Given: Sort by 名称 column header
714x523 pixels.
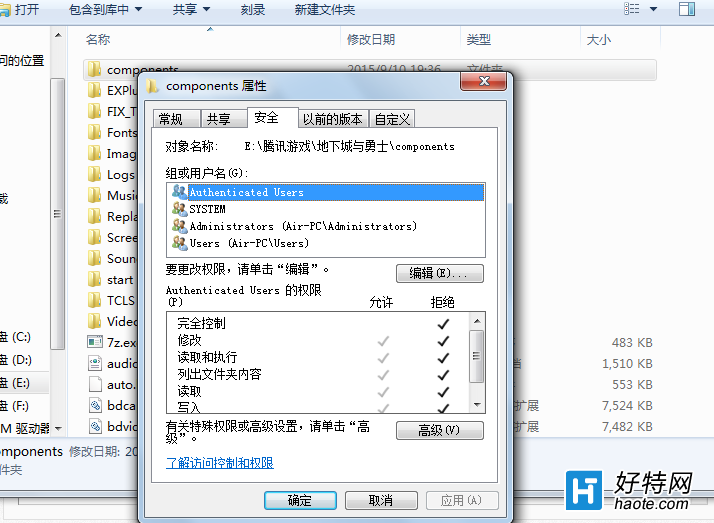Looking at the screenshot, I should [x=98, y=40].
